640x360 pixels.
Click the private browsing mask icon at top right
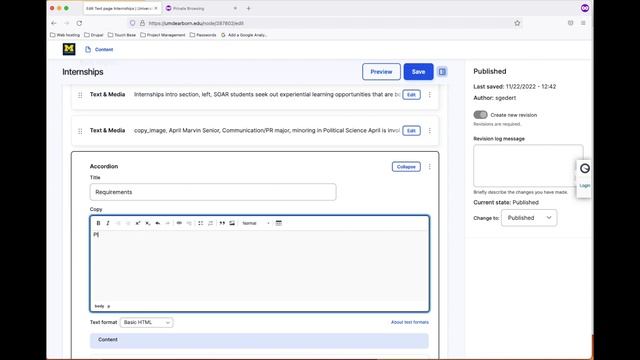point(585,8)
